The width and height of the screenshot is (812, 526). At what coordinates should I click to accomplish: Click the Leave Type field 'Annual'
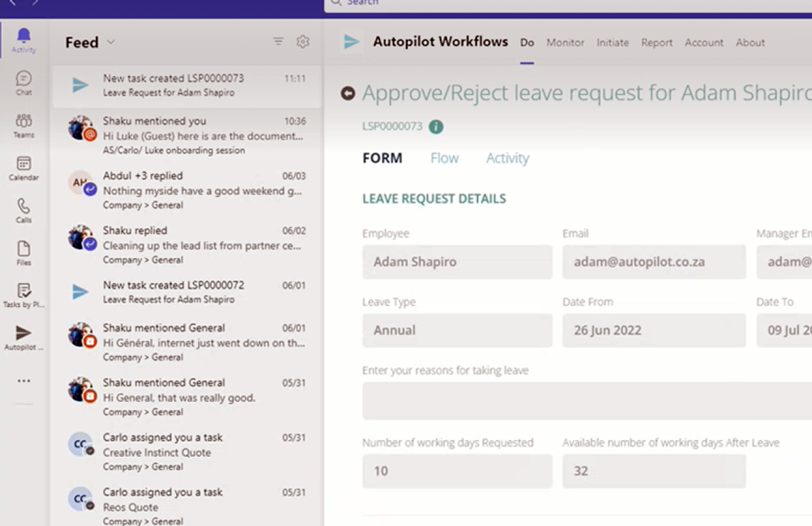(x=457, y=330)
